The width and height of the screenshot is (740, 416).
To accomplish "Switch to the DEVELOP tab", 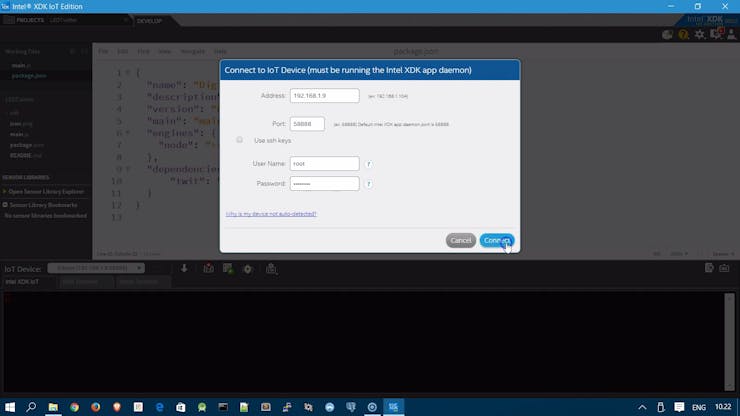I will point(149,21).
